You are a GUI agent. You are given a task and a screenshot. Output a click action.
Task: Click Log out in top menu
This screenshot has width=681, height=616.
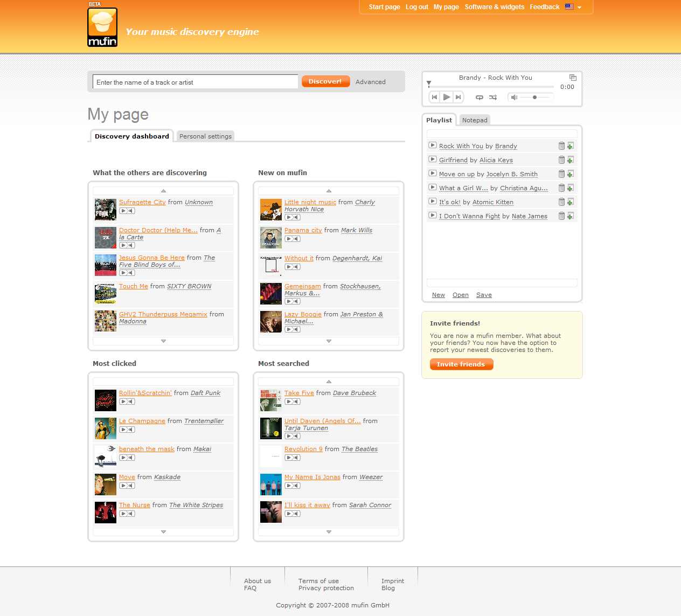pyautogui.click(x=417, y=7)
